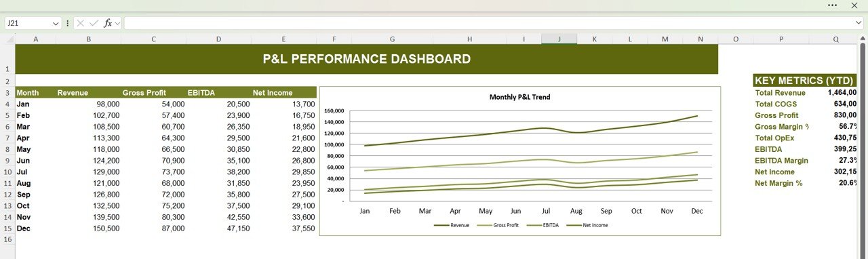Click the Net Margin % metric label

778,183
